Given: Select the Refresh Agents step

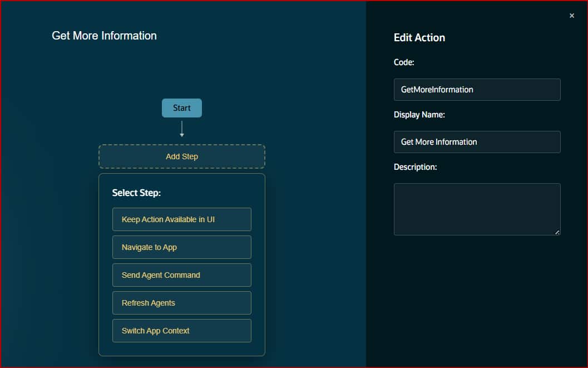Looking at the screenshot, I should (182, 303).
